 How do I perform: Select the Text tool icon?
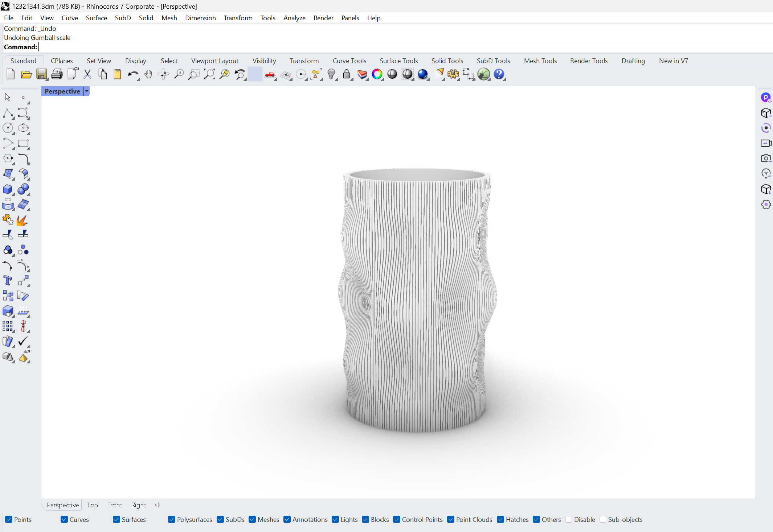pyautogui.click(x=8, y=280)
